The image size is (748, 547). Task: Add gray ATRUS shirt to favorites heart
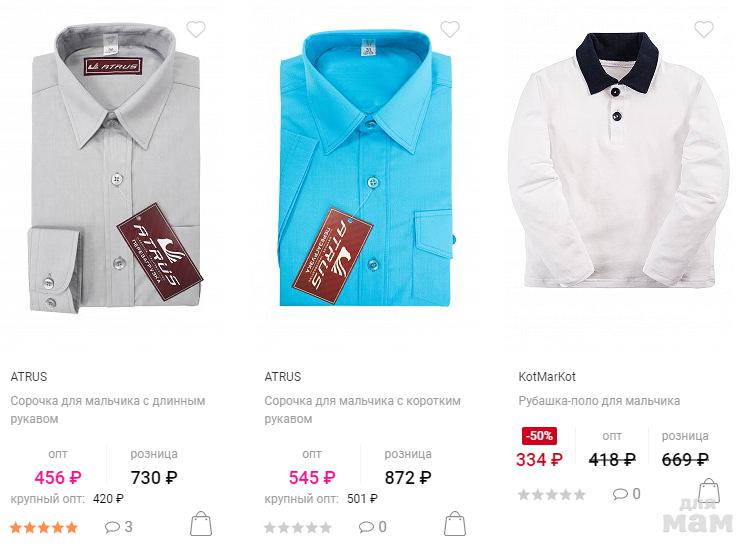tap(196, 30)
